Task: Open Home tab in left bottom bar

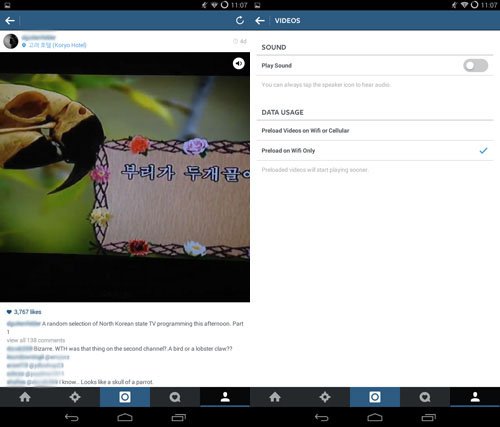Action: click(25, 397)
